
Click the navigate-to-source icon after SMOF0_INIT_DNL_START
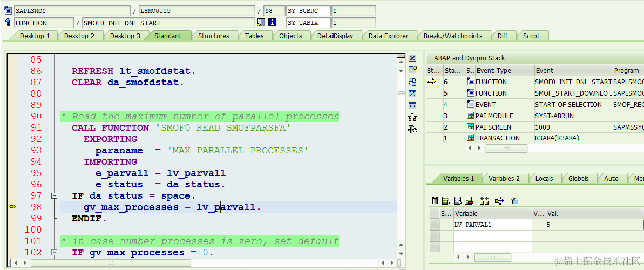pyautogui.click(x=261, y=23)
